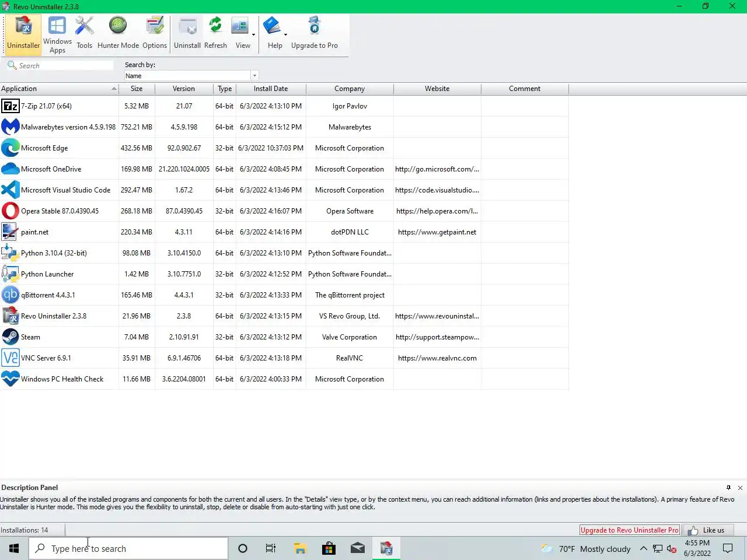Pin the Description Panel
This screenshot has height=560, width=747.
pos(728,488)
